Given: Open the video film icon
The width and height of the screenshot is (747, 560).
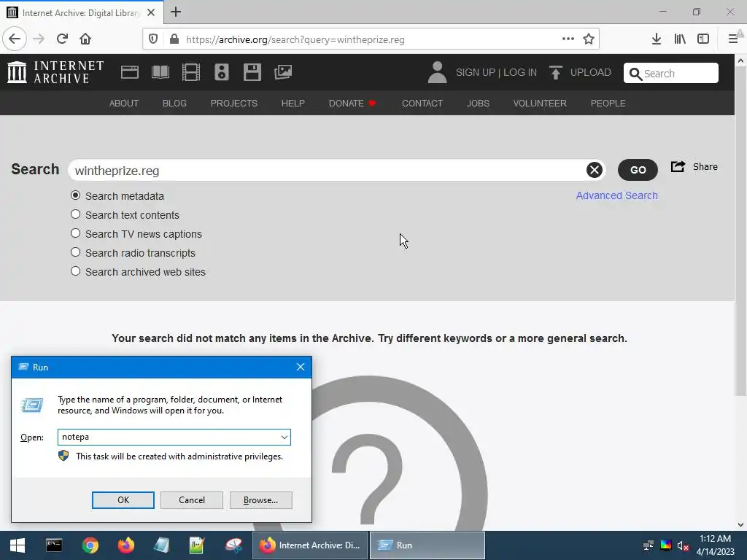Looking at the screenshot, I should (x=191, y=72).
